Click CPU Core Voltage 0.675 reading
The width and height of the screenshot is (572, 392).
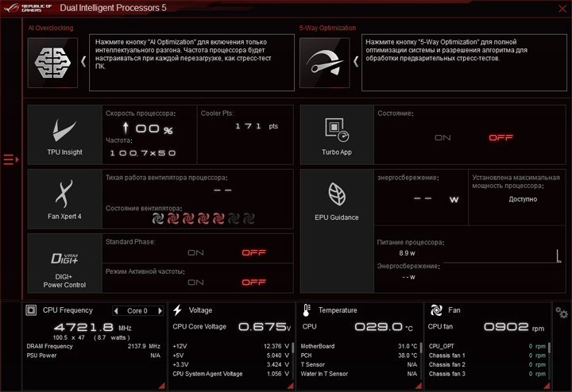[x=265, y=327]
